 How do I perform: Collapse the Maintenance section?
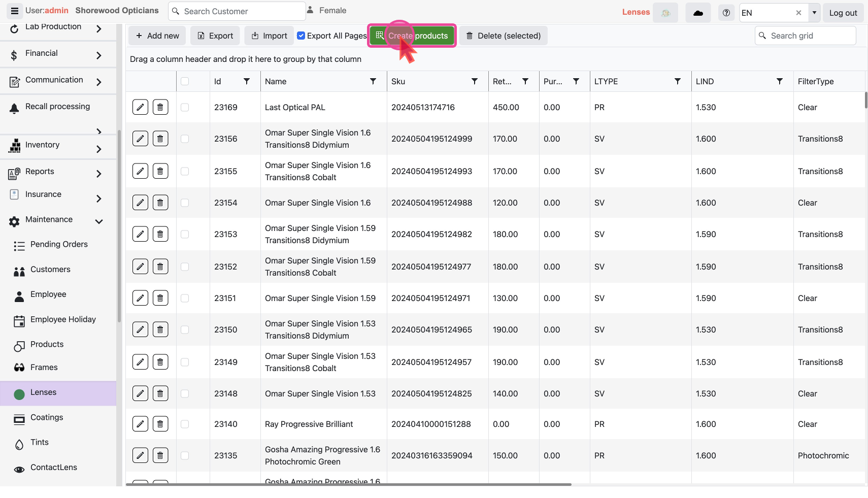click(x=99, y=221)
